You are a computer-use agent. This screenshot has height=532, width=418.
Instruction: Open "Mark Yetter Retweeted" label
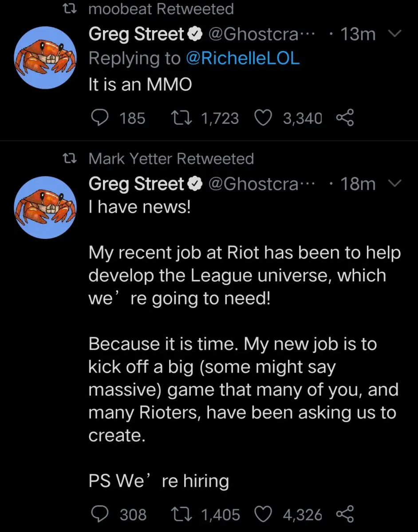tap(171, 159)
